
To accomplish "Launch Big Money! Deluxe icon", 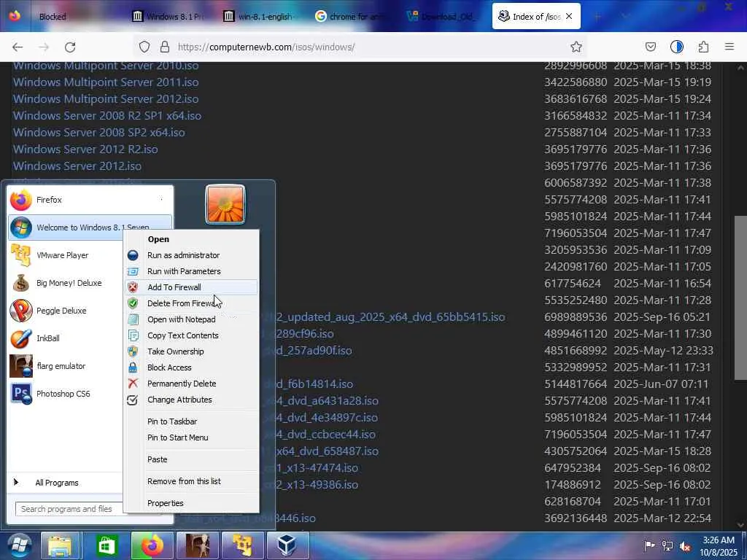I will pyautogui.click(x=21, y=283).
